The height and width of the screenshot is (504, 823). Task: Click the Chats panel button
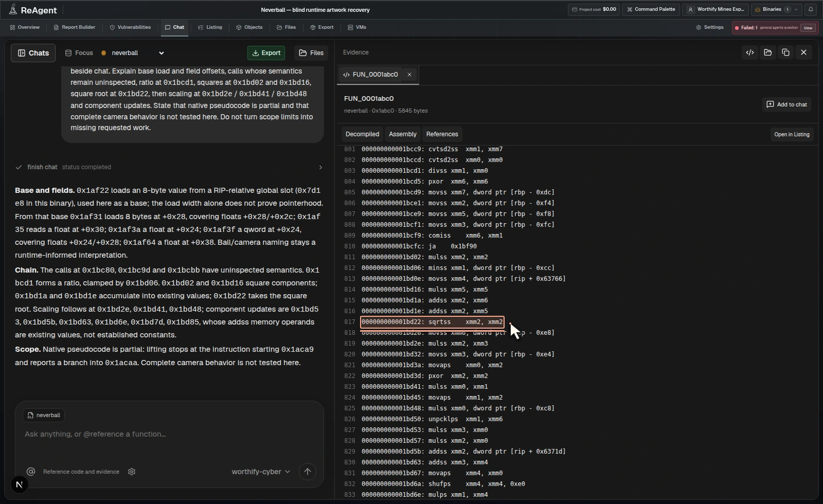tap(33, 53)
